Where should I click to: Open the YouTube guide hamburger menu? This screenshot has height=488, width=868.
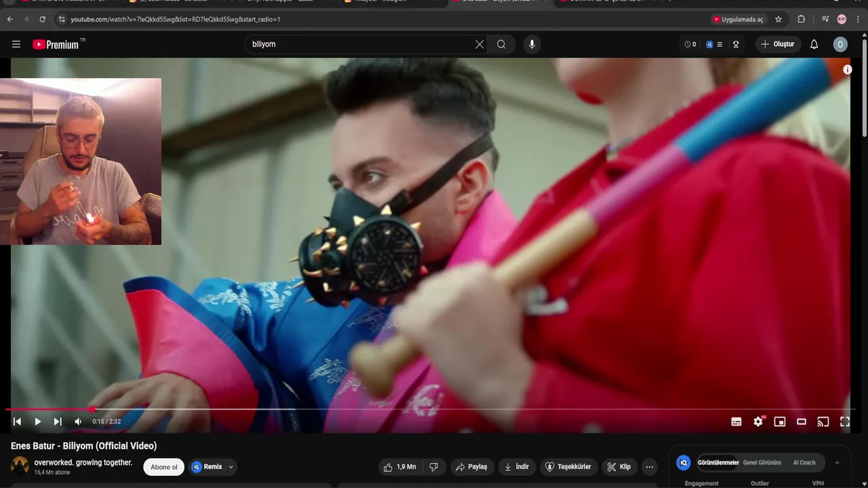[16, 44]
